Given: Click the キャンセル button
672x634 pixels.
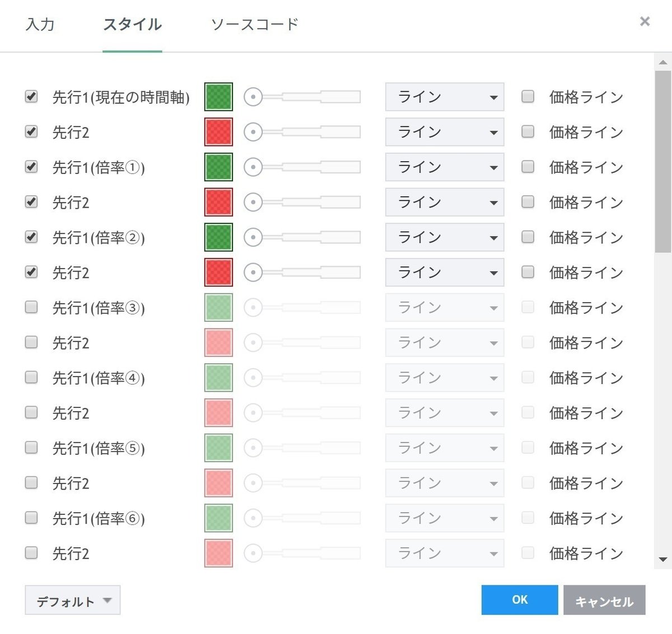Looking at the screenshot, I should coord(604,600).
